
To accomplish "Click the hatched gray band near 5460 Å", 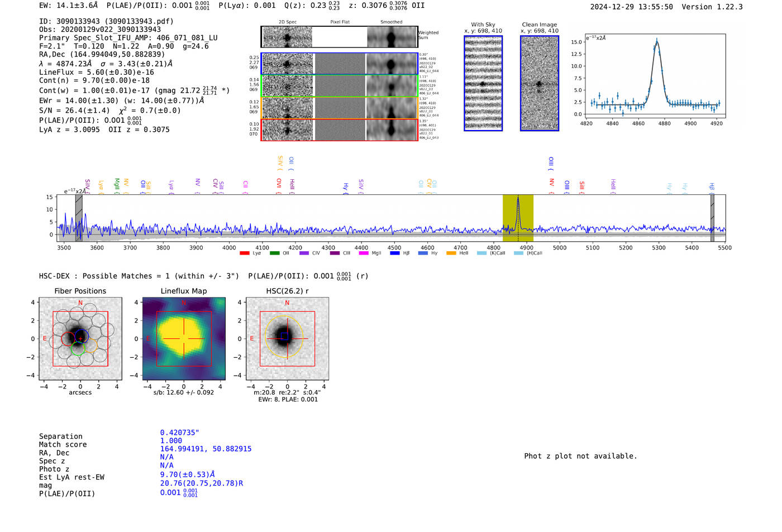I will (x=712, y=218).
